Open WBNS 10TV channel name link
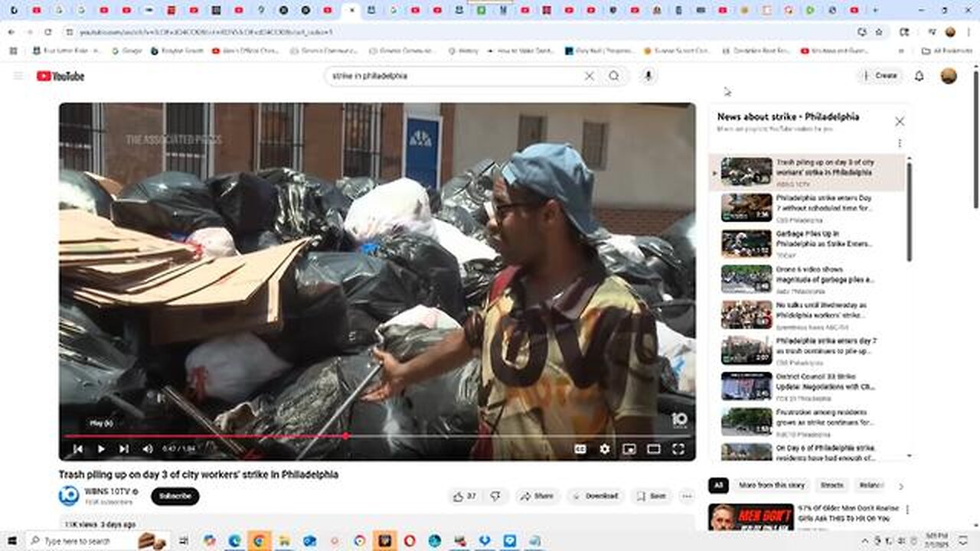Image resolution: width=980 pixels, height=551 pixels. 108,491
